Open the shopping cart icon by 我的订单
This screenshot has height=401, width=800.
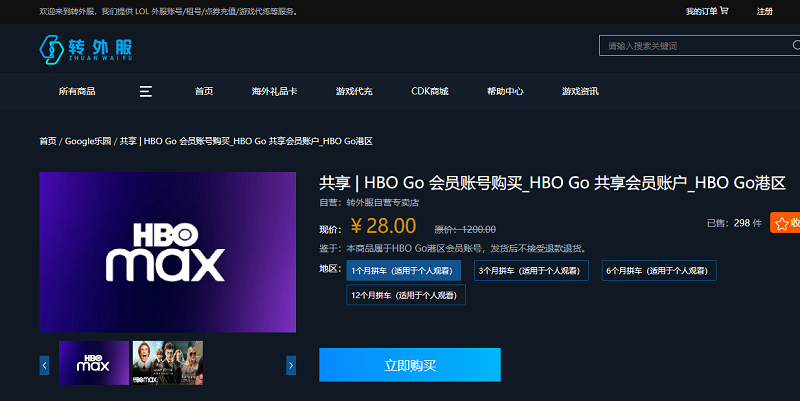click(x=724, y=11)
